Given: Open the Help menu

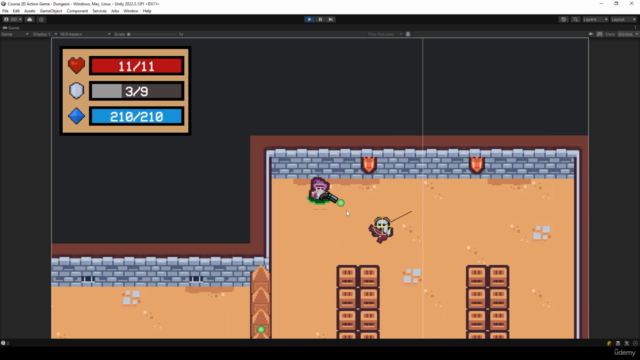Looking at the screenshot, I should pyautogui.click(x=147, y=11).
